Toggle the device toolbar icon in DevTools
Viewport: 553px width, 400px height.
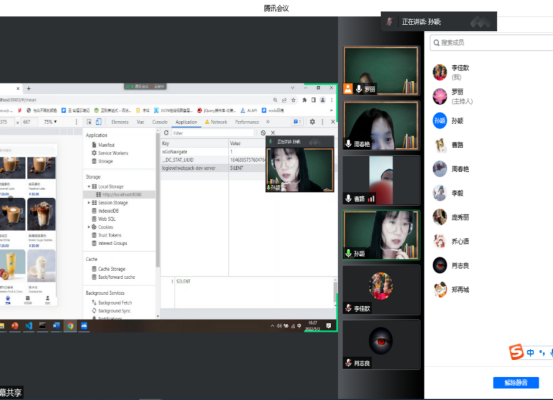coord(99,122)
